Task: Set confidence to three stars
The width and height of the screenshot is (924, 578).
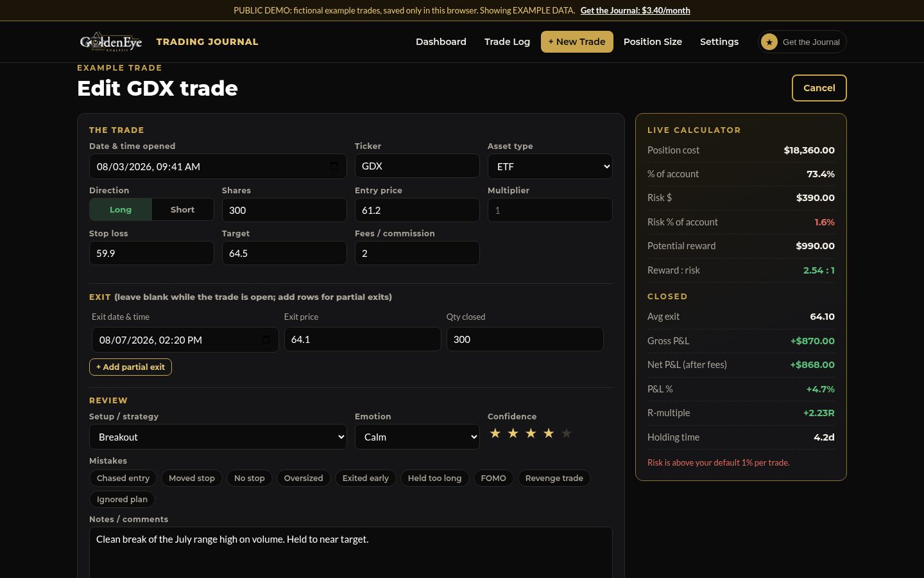Action: pyautogui.click(x=531, y=433)
